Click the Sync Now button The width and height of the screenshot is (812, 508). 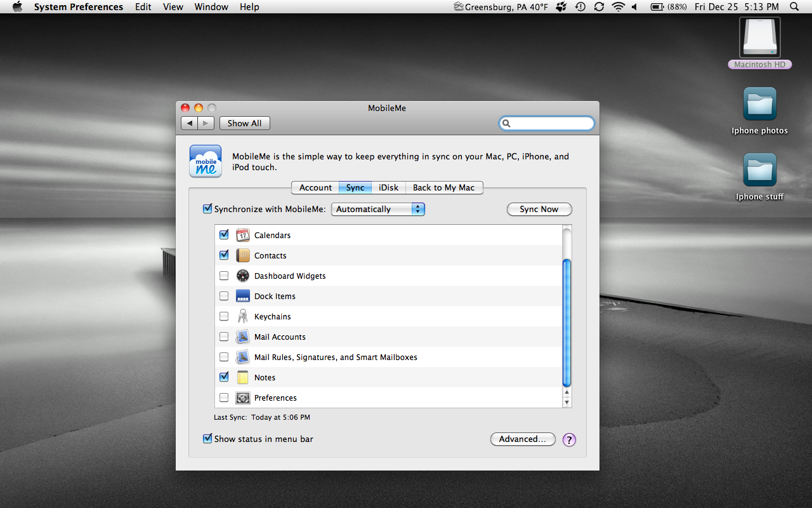click(x=539, y=209)
